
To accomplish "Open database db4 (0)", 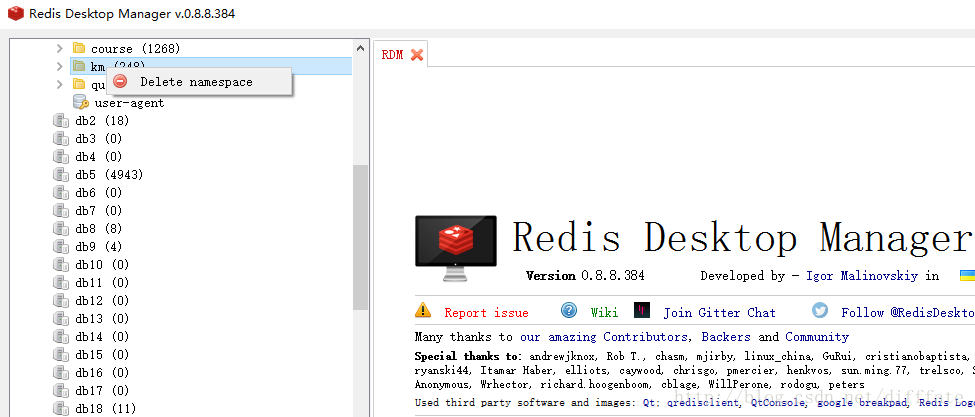I will tap(98, 157).
